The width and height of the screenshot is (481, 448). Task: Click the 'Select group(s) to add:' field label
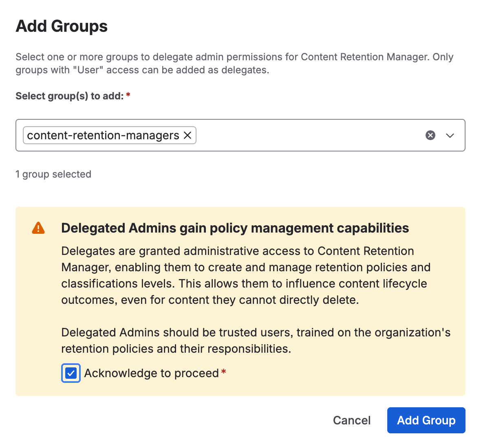(69, 96)
